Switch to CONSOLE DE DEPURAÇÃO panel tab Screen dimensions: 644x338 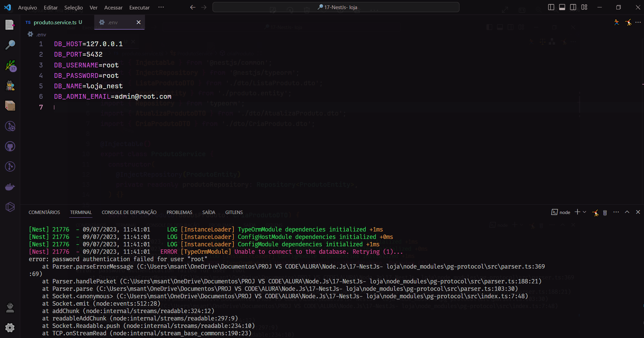coord(129,212)
